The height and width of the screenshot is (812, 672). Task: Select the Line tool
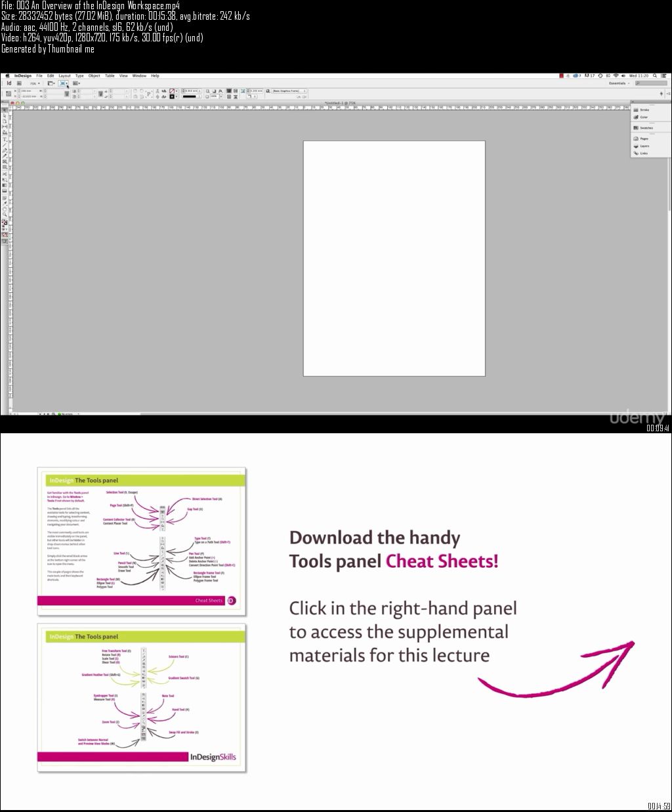5,144
